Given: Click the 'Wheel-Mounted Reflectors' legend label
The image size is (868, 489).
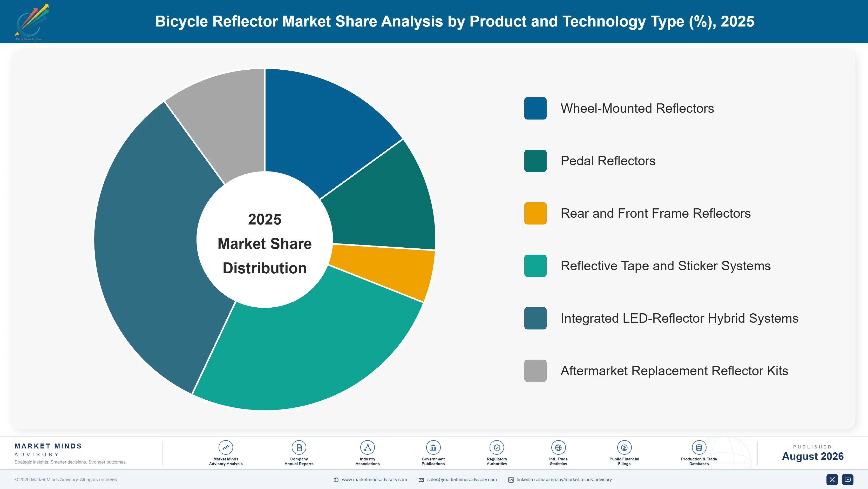Looking at the screenshot, I should 637,108.
